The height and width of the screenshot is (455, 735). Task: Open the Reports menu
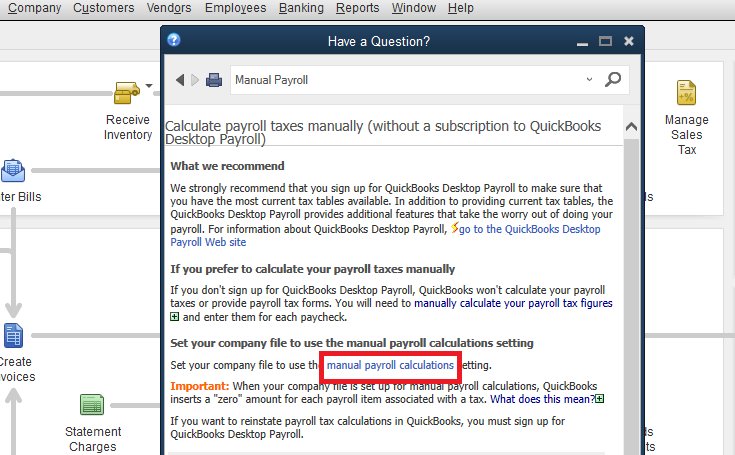[x=357, y=8]
